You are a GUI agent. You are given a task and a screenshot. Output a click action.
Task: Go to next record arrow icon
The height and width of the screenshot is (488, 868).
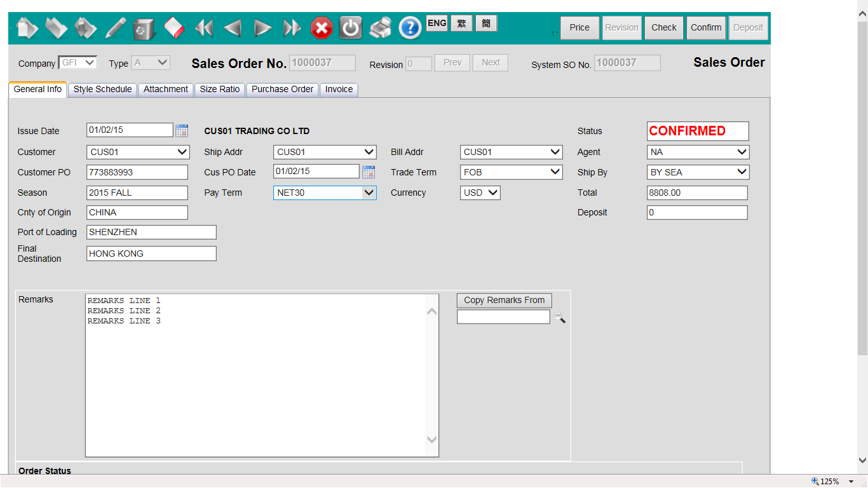click(x=262, y=28)
